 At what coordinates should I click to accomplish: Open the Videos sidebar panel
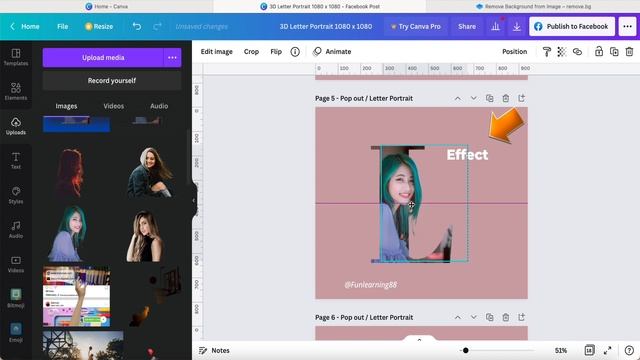(16, 264)
